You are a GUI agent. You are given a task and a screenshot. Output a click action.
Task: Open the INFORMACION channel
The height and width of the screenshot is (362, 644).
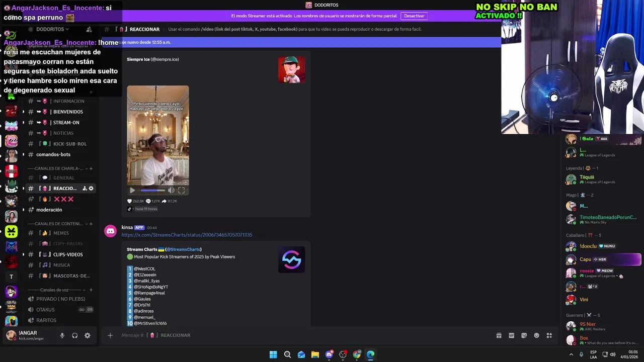click(60, 101)
